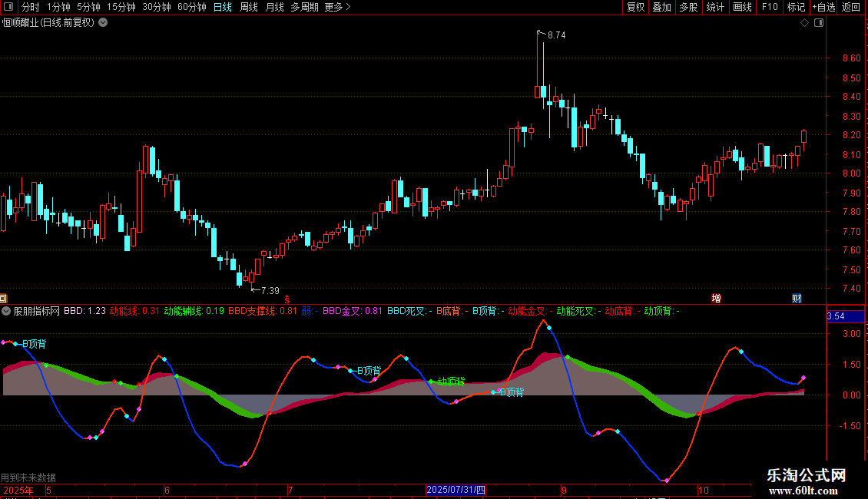Screen dimensions: 868x499
Task: Open 多周期 multi-period view
Action: click(x=304, y=7)
